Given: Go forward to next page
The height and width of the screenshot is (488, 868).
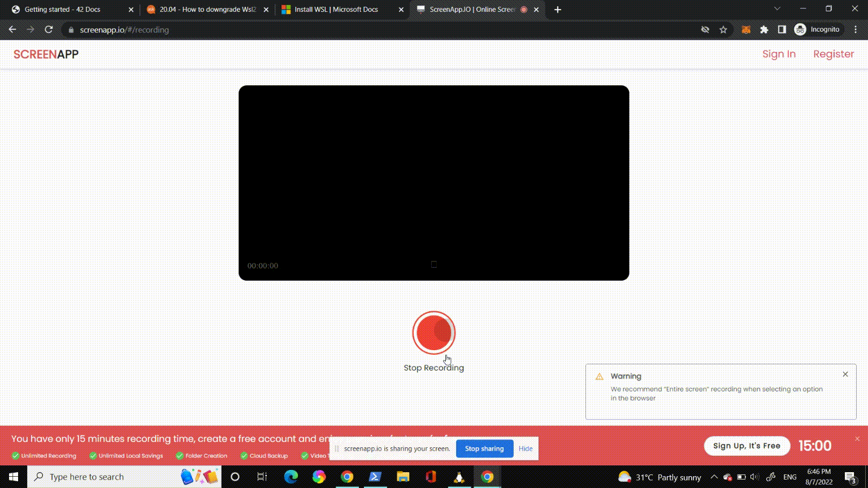Looking at the screenshot, I should pos(31,29).
